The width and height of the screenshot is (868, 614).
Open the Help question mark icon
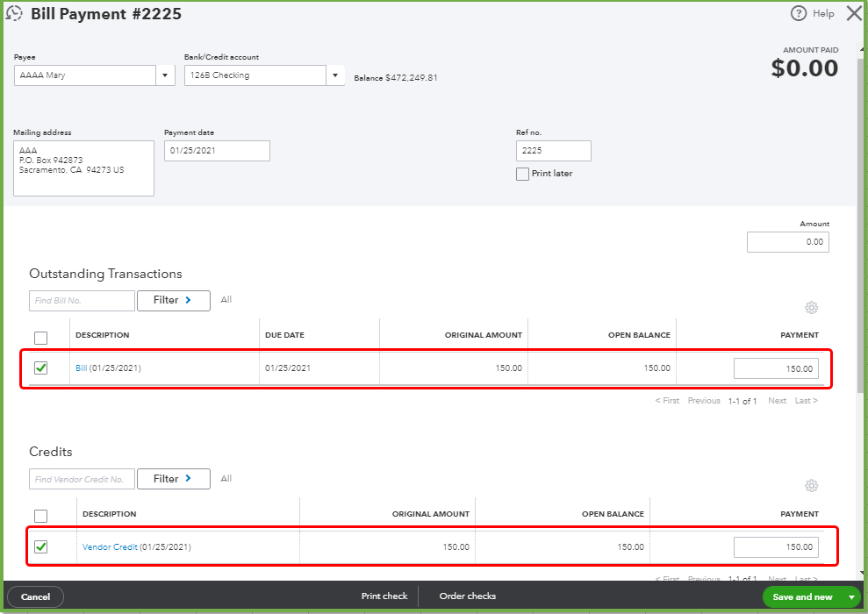pos(799,13)
